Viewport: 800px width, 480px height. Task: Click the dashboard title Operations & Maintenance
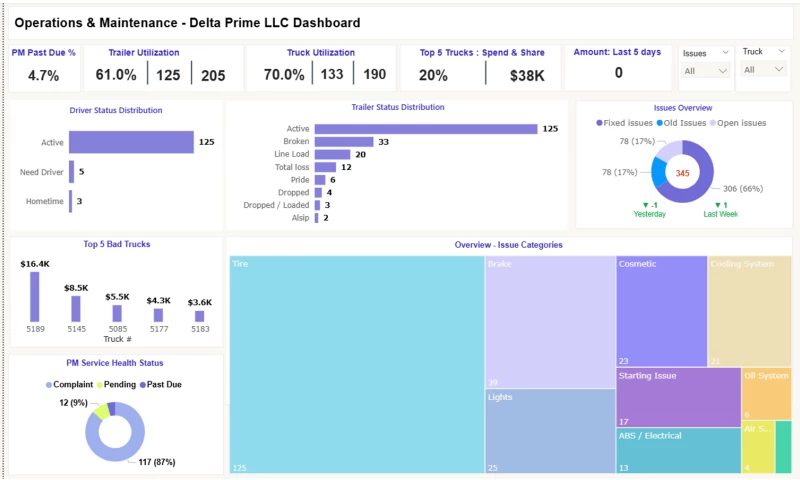click(187, 23)
